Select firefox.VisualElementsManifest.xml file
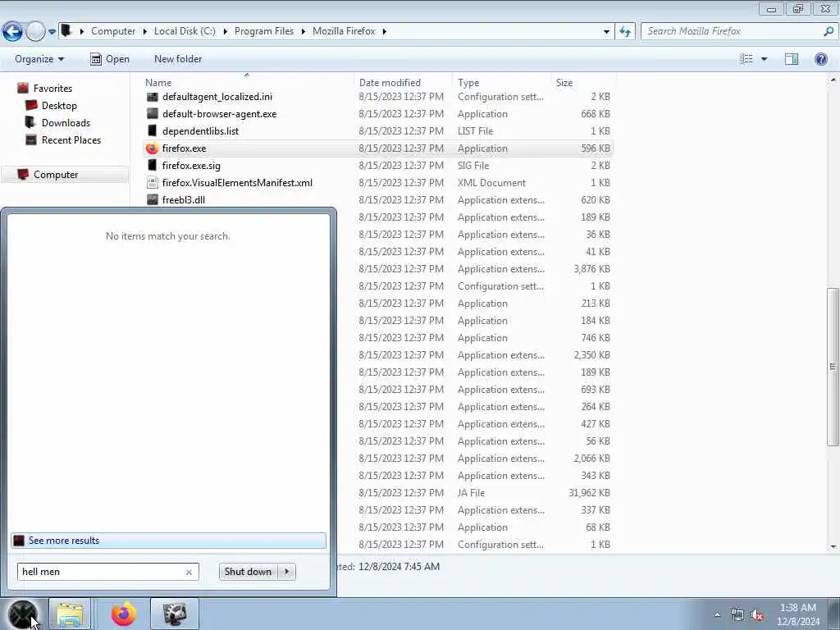Viewport: 840px width, 630px height. pos(377,183)
